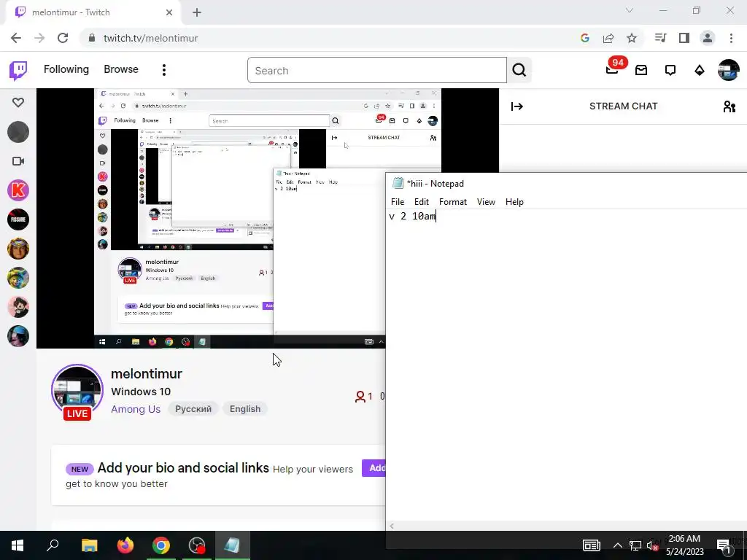
Task: Open the touch keyboard tray icon
Action: 592,545
